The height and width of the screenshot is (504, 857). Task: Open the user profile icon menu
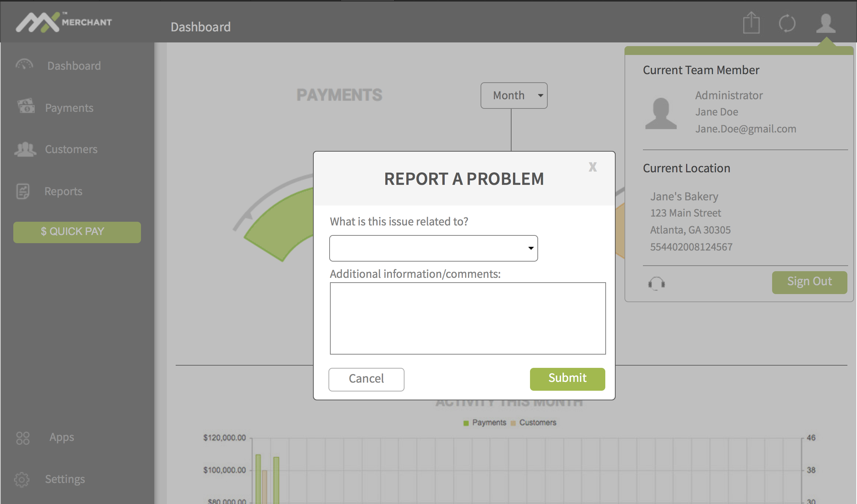[826, 23]
